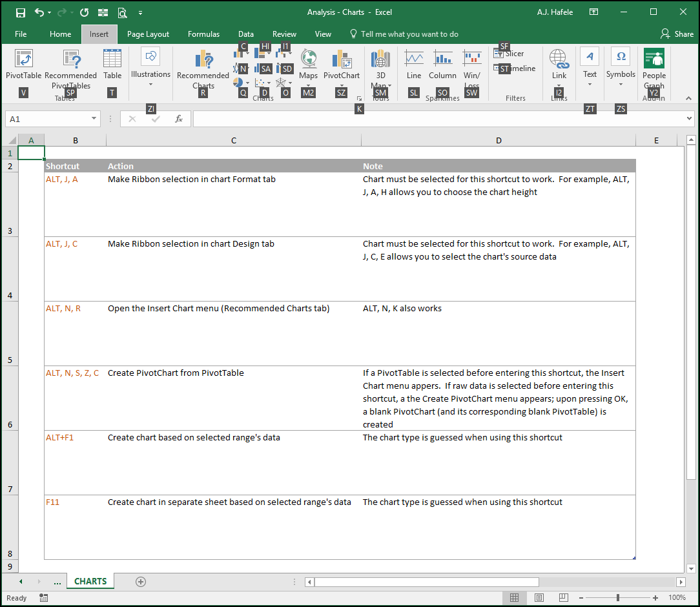This screenshot has width=700, height=607.
Task: Click the Ribbon Display Options icon
Action: [593, 12]
